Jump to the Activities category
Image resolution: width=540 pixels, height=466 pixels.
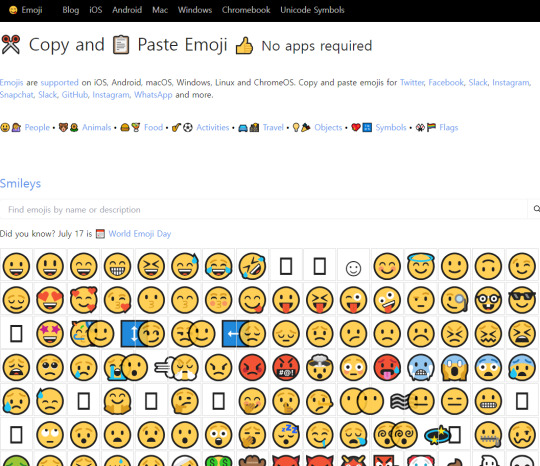pos(212,127)
